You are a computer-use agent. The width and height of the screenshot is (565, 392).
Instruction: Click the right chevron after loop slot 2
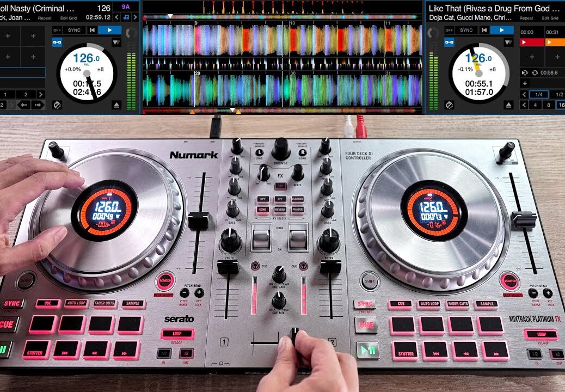[41, 94]
